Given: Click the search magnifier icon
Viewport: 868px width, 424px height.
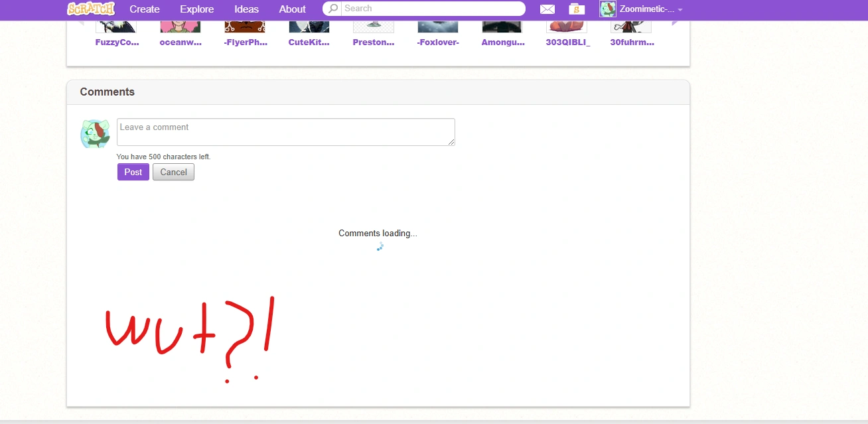Looking at the screenshot, I should tap(331, 9).
